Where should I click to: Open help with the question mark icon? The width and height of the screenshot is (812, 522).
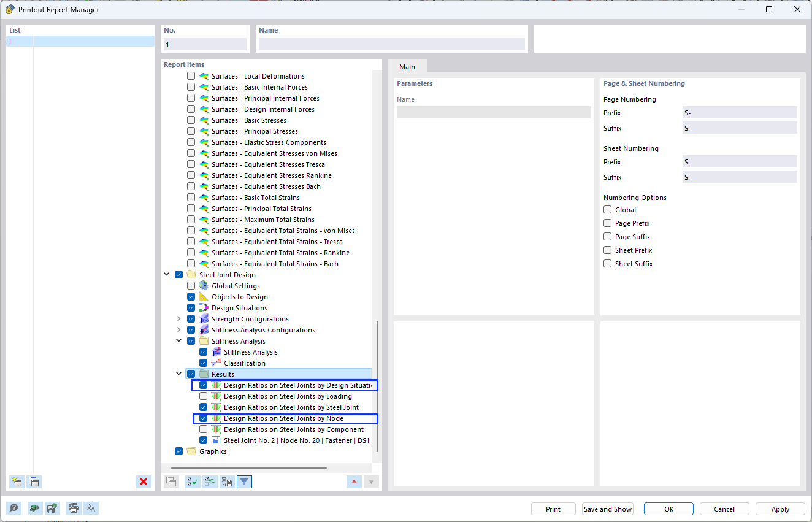click(13, 508)
